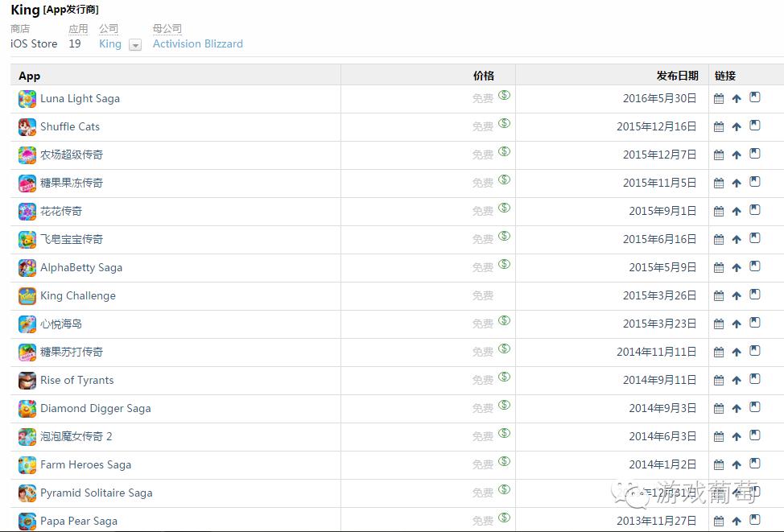The width and height of the screenshot is (784, 532).
Task: Click the up-arrow rank icon for Rise of Tyrants
Action: (736, 381)
